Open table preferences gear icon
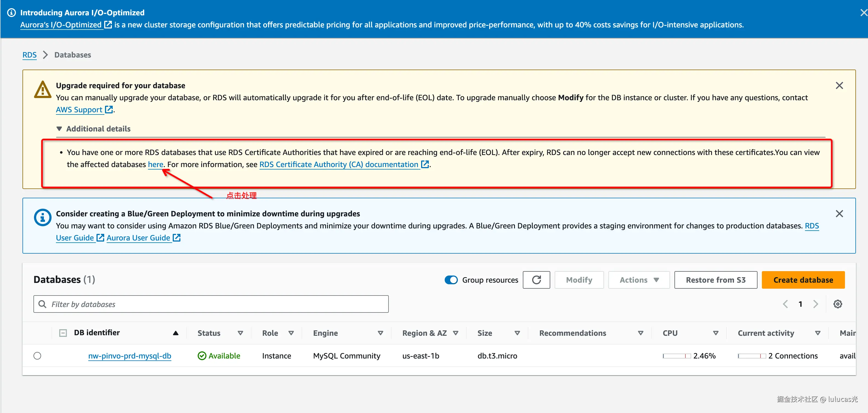Viewport: 868px width, 413px height. 837,304
